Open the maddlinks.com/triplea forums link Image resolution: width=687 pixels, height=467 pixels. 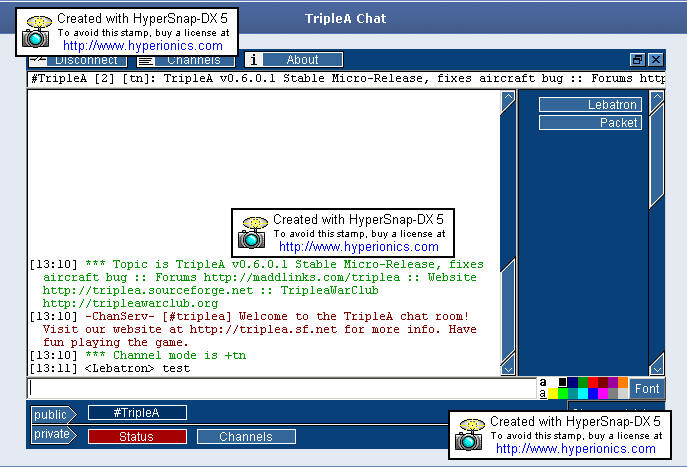click(x=301, y=277)
